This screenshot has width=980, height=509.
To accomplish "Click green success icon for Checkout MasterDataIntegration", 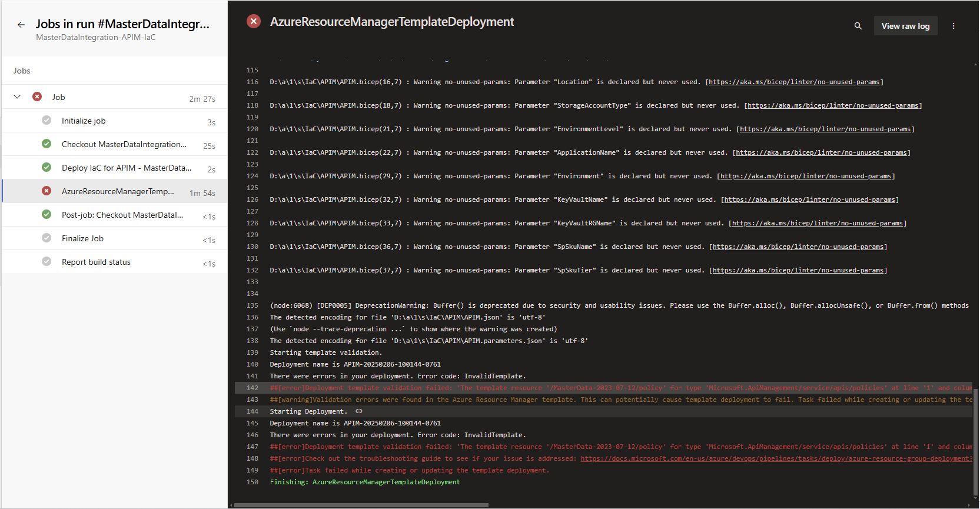I will coord(46,144).
